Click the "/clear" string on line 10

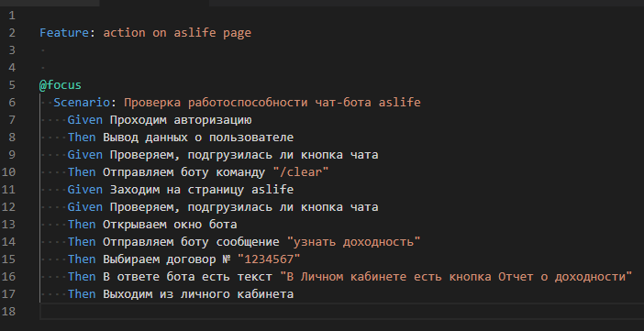301,172
